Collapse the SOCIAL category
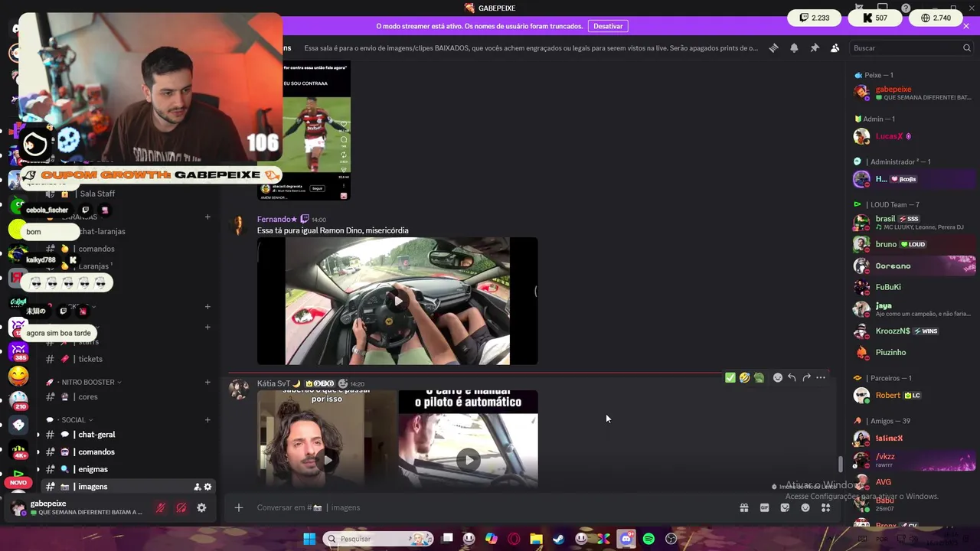 (x=73, y=419)
